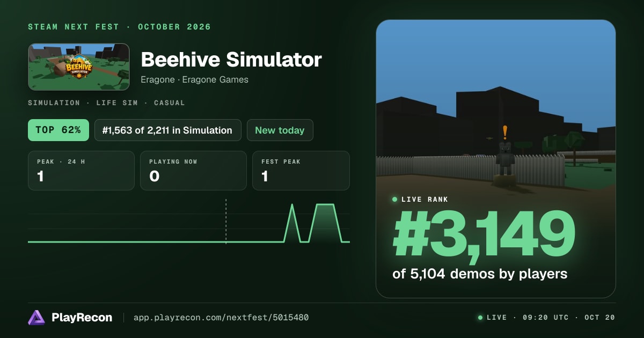
Task: Click the PlayRecon brand name
Action: coord(82,318)
